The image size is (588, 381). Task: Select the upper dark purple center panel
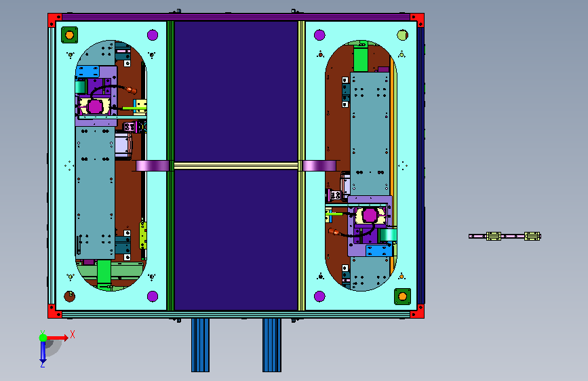coord(236,92)
